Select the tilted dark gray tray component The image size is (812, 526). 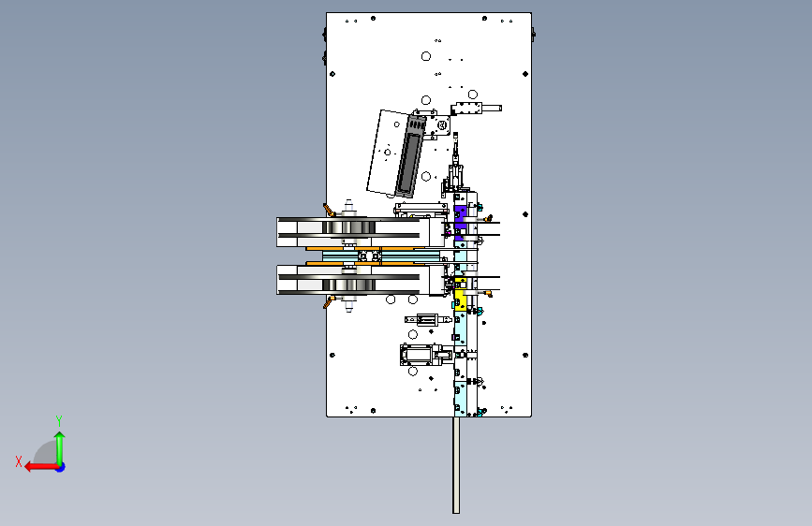410,155
